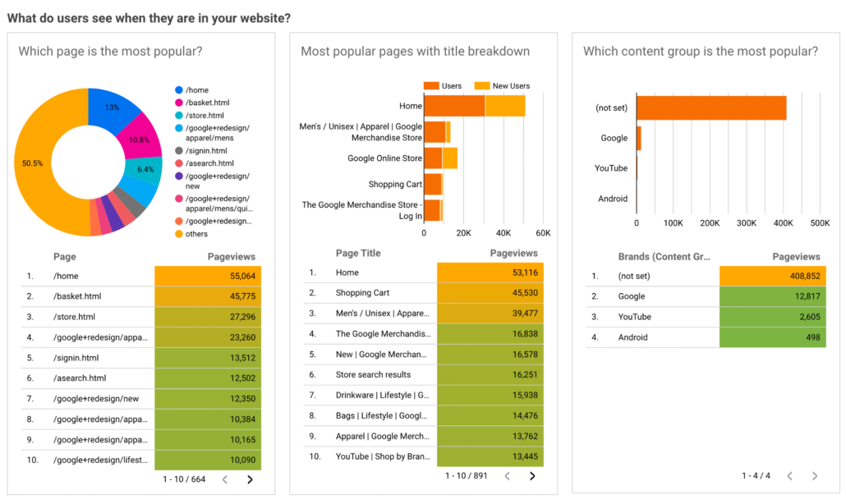Click the previous page arrow under Page Title table
The width and height of the screenshot is (846, 504).
[508, 474]
